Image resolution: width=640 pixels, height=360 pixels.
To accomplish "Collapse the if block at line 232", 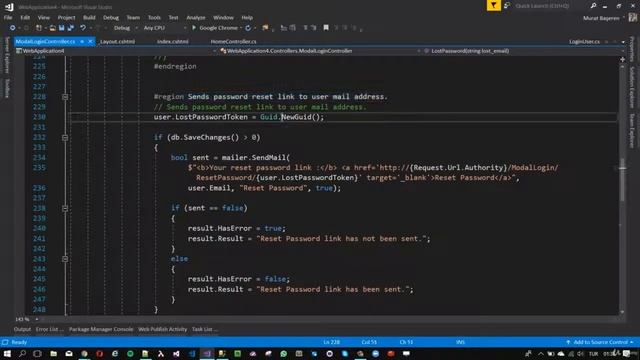I will point(65,138).
